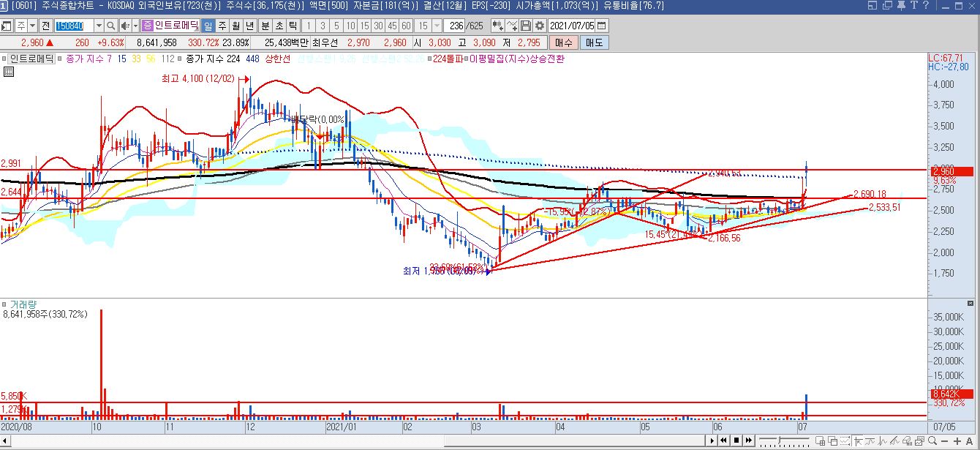The image size is (980, 450).
Task: Select the 월 monthly chart period
Action: (235, 26)
